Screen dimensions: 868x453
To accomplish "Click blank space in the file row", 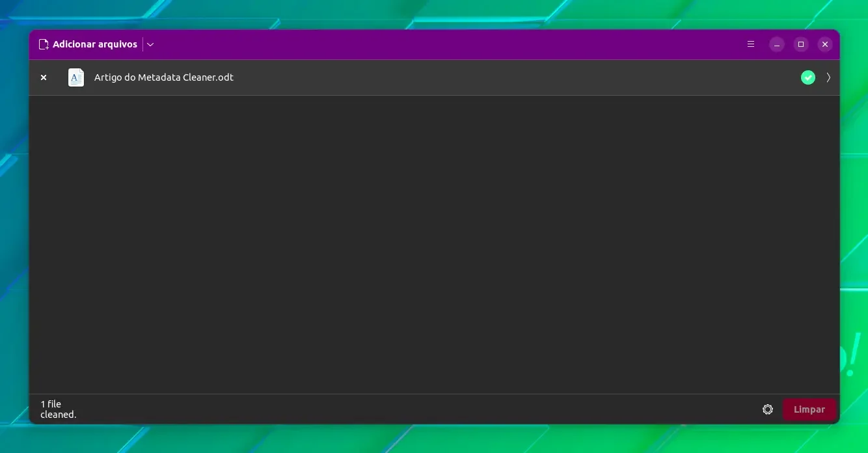I will point(514,77).
